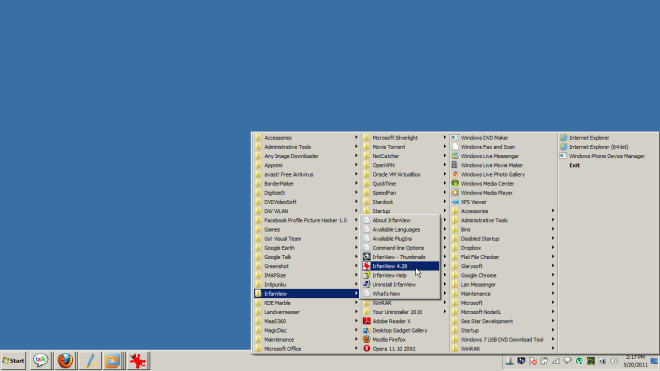Open the IrfanView folder entry
The image size is (660, 371).
306,294
